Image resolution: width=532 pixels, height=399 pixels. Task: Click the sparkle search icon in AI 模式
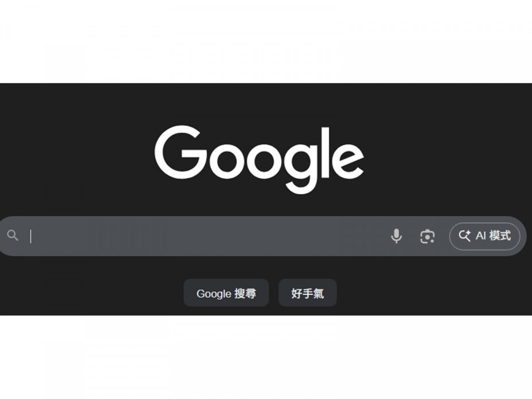point(465,236)
